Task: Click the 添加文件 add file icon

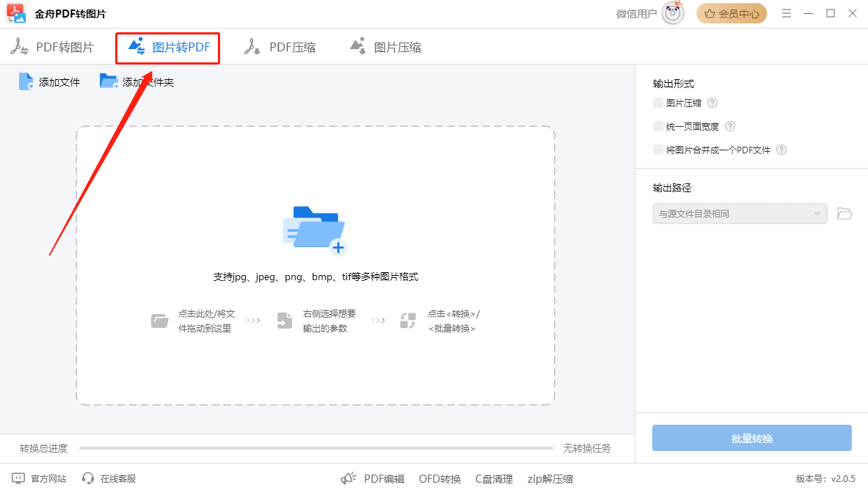Action: pyautogui.click(x=26, y=82)
